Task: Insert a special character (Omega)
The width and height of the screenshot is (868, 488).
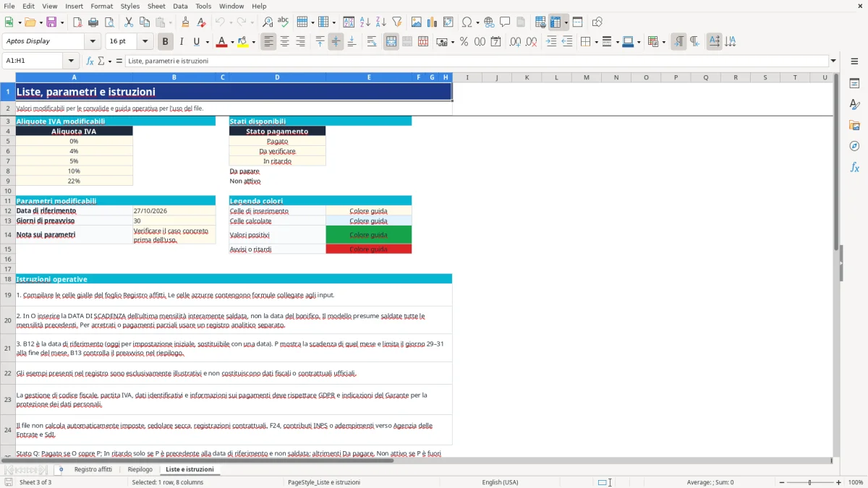Action: [467, 22]
